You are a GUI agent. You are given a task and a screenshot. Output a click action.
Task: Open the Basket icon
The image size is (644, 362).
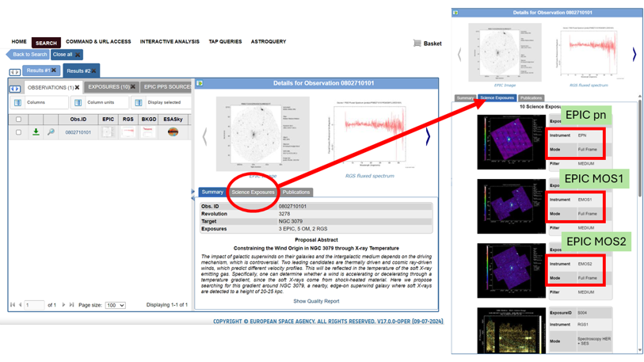[x=417, y=43]
